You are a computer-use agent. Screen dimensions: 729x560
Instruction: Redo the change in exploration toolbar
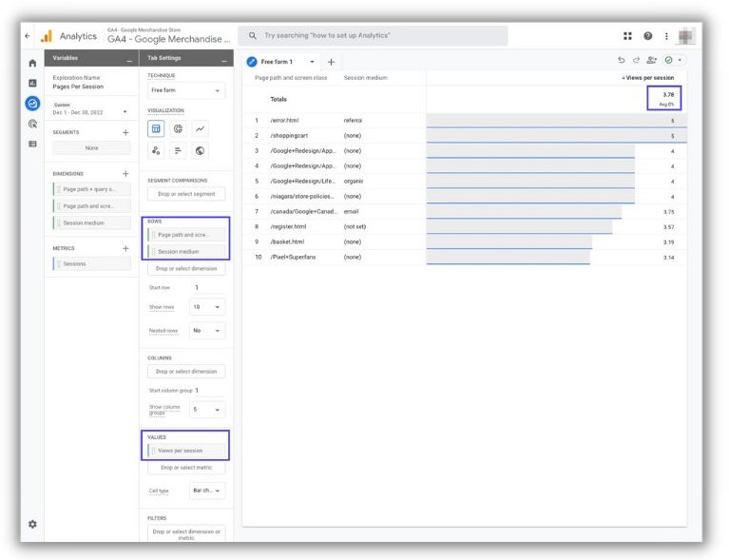636,60
